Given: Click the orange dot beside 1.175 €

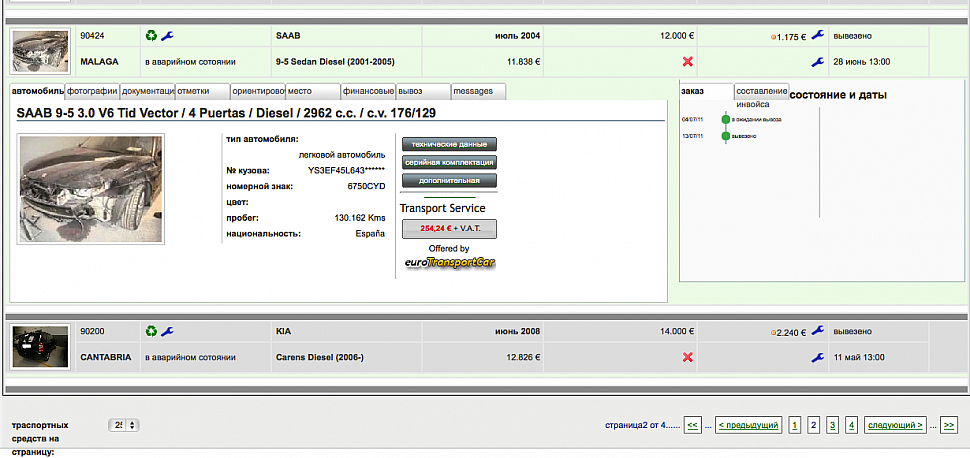Looking at the screenshot, I should [x=773, y=37].
